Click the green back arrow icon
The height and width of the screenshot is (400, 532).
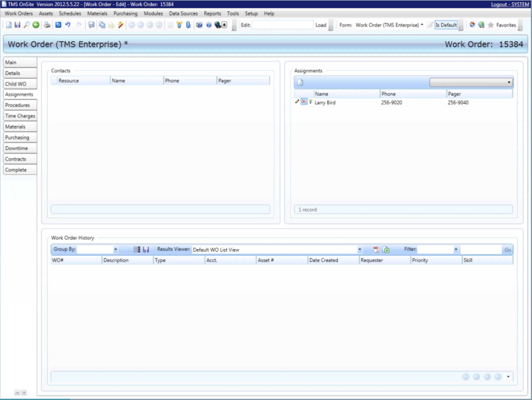click(36, 25)
